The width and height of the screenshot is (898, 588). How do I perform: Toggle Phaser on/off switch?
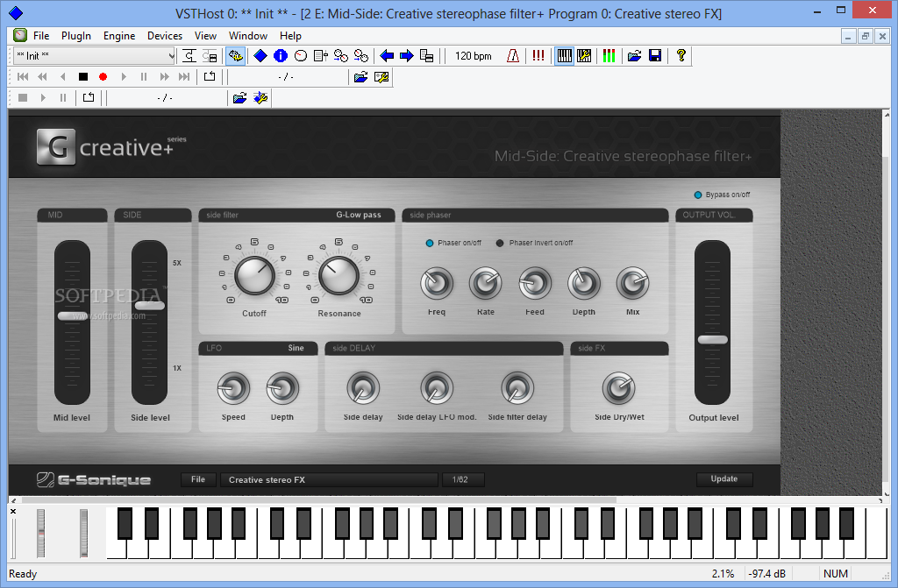430,243
